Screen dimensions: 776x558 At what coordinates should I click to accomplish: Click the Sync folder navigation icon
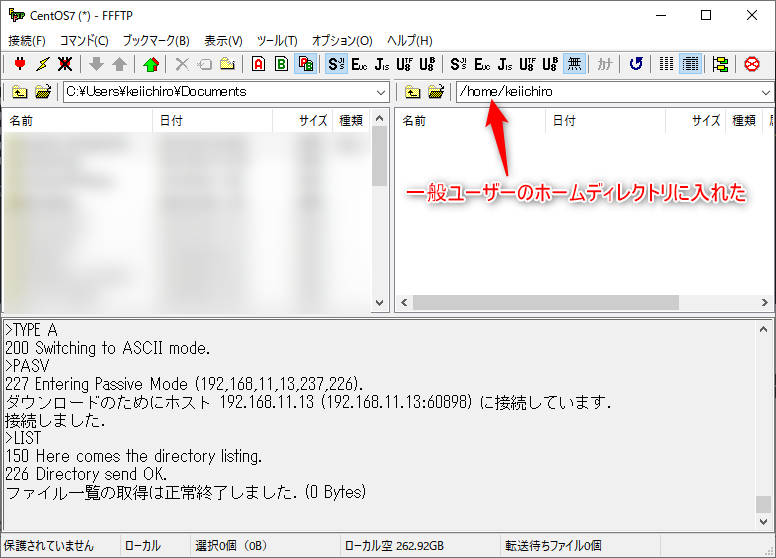[720, 64]
